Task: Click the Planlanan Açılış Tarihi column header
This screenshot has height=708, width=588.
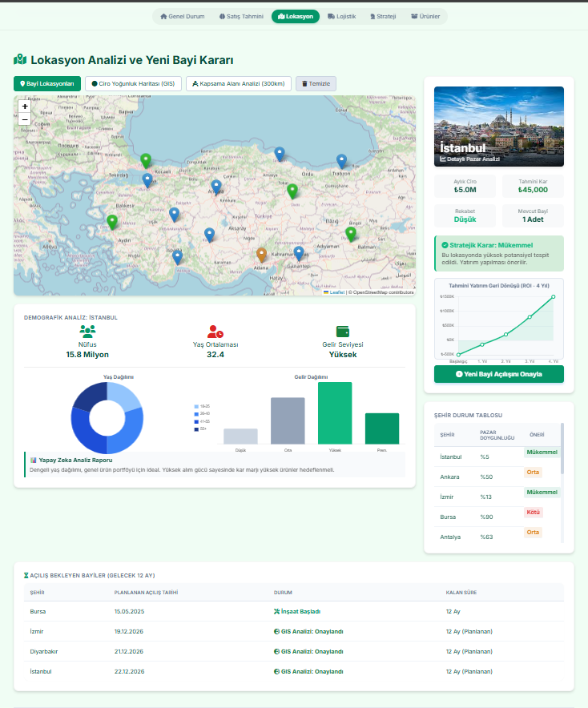Action: coord(146,593)
